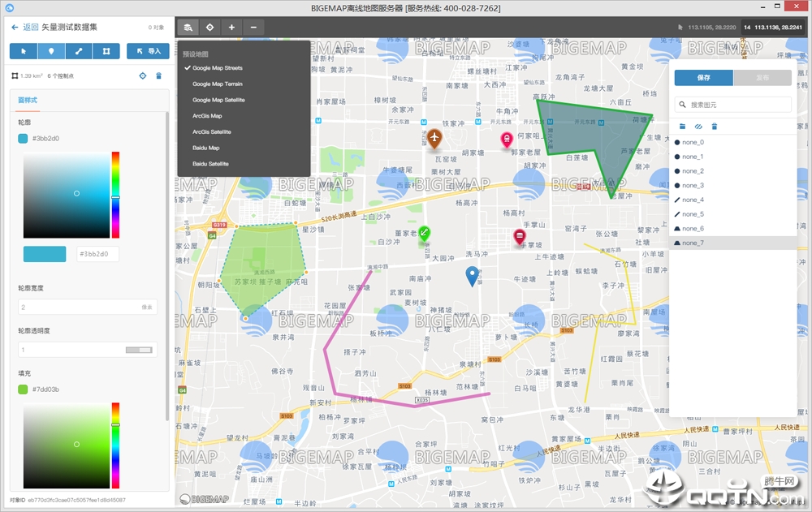
Task: Locate selected feature using target icon
Action: point(143,76)
